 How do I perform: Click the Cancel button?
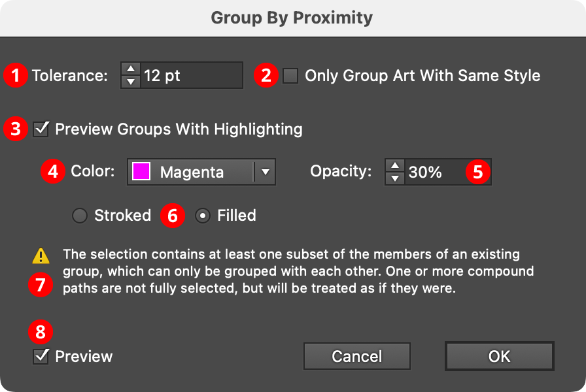[x=356, y=356]
